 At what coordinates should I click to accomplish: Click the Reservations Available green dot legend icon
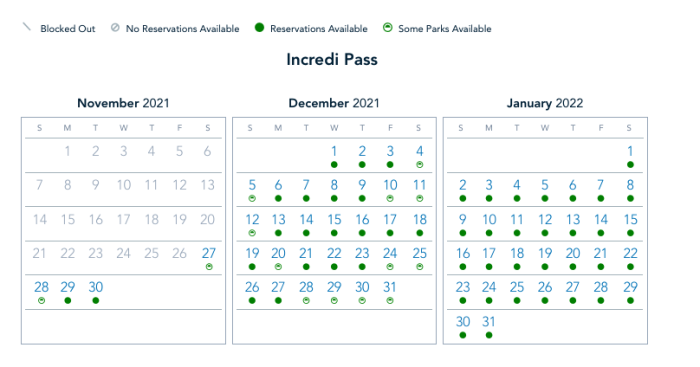[259, 28]
